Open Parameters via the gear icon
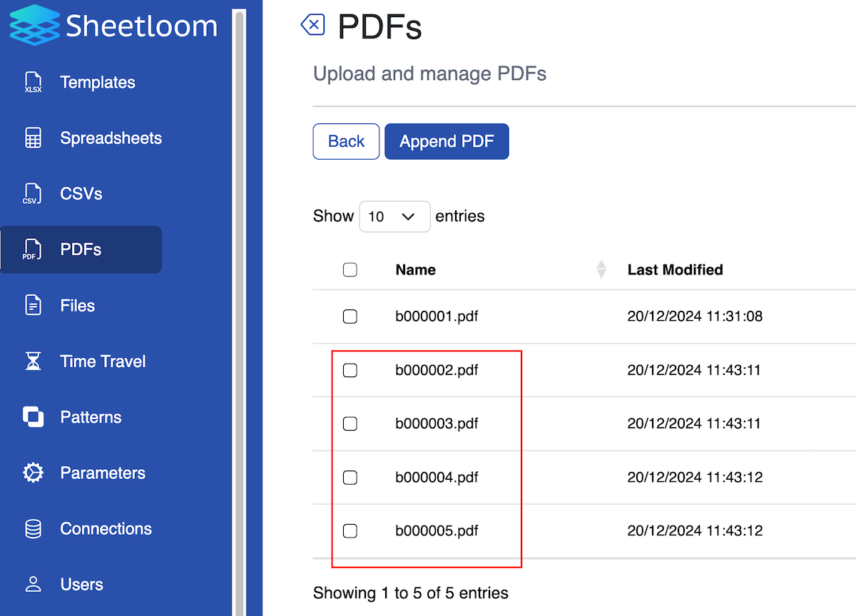The width and height of the screenshot is (856, 616). click(x=32, y=472)
